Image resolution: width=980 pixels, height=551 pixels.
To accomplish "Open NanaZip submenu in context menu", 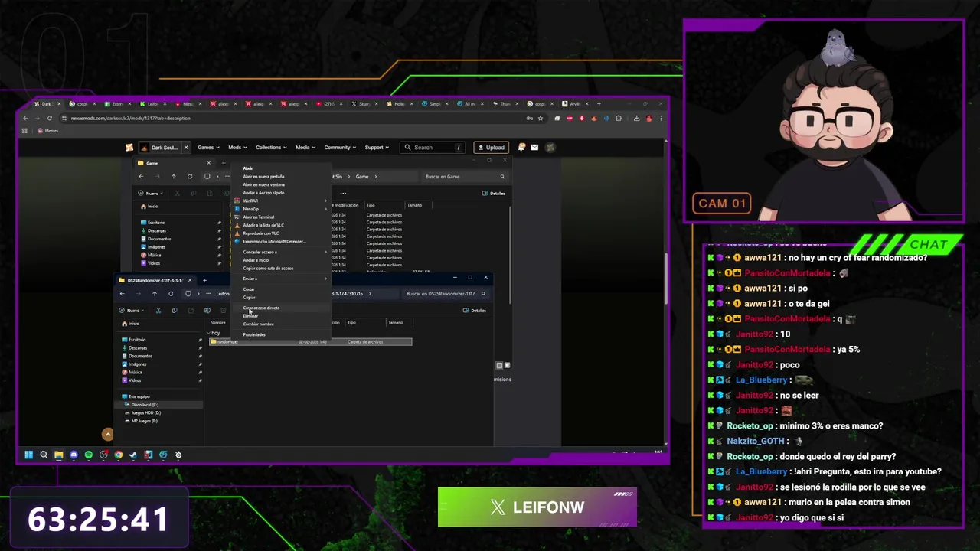I will coord(281,209).
